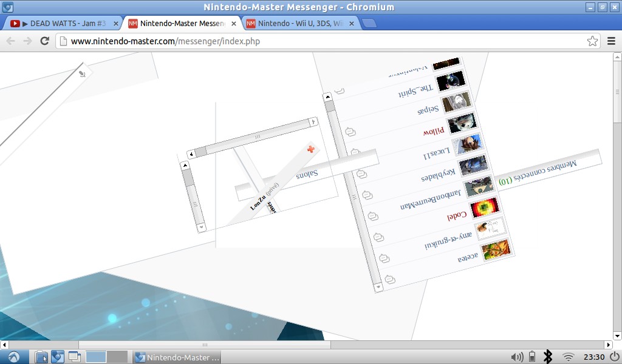Click the browser vertical scrollbar down arrow
Image resolution: width=622 pixels, height=364 pixels.
coord(617,336)
